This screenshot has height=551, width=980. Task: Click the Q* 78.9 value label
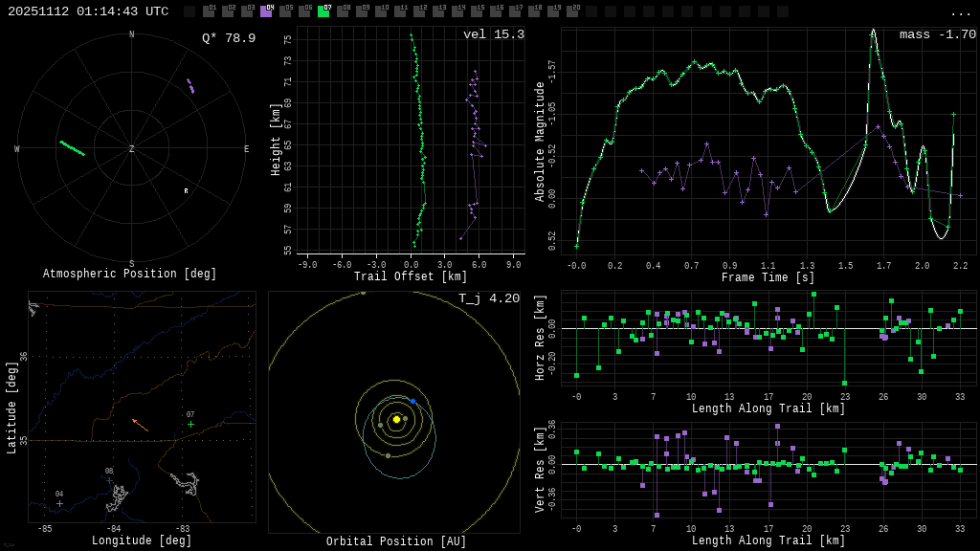(229, 38)
